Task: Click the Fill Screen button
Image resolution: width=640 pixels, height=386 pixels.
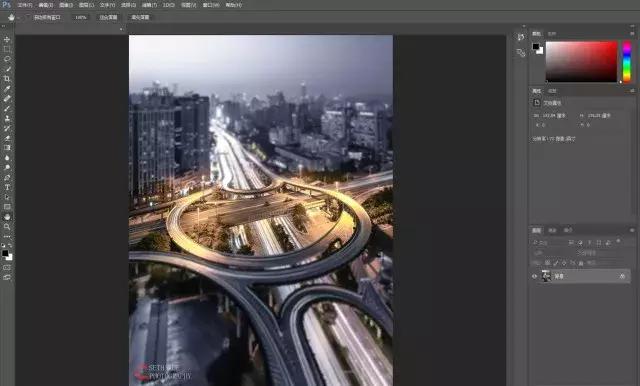Action: pos(140,18)
